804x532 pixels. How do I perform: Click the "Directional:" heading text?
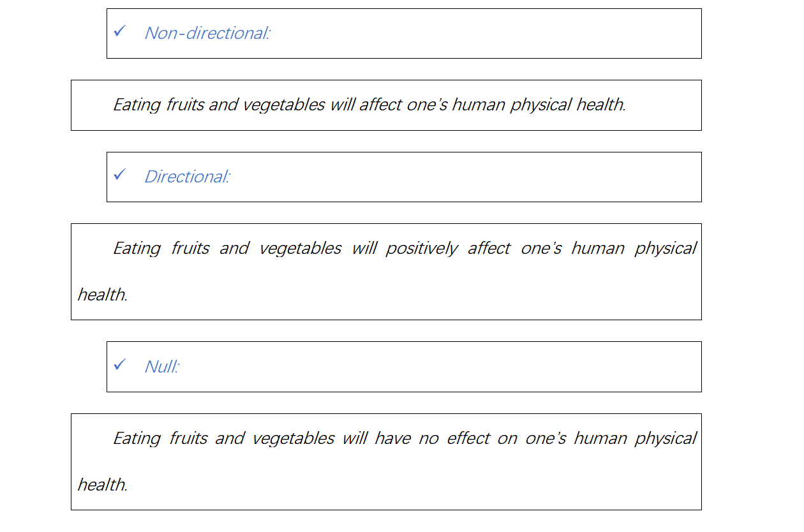click(x=187, y=177)
